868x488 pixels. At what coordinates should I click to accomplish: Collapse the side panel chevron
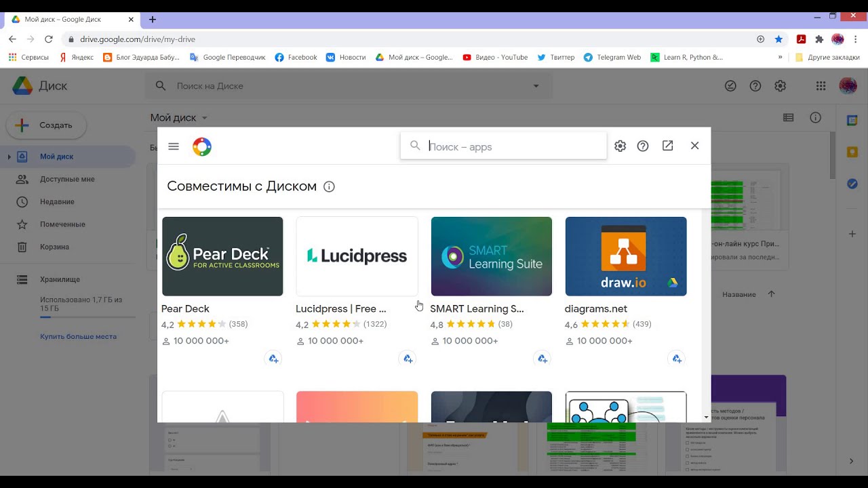pos(852,462)
